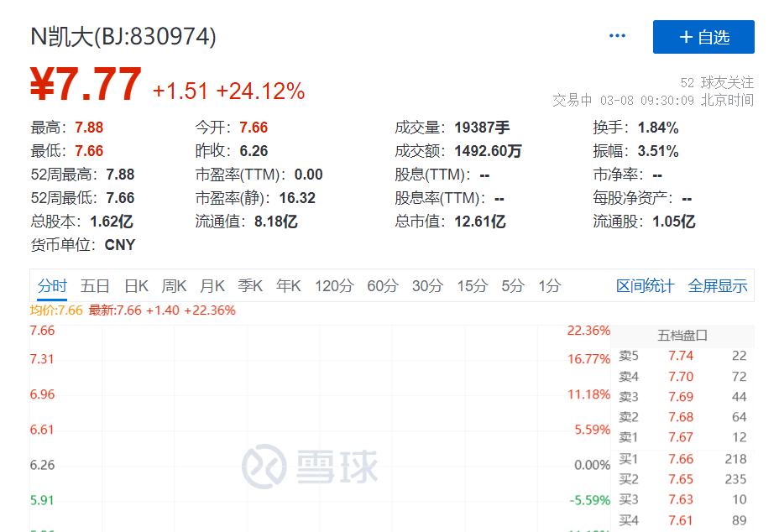Image resolution: width=779 pixels, height=532 pixels.
Task: Select the 买1 order row at 7.66
Action: (x=682, y=459)
